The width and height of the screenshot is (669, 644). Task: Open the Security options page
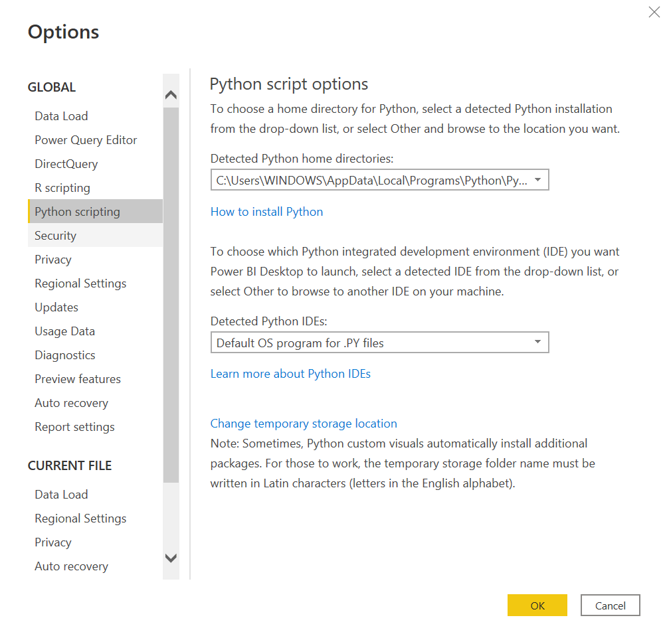point(55,236)
